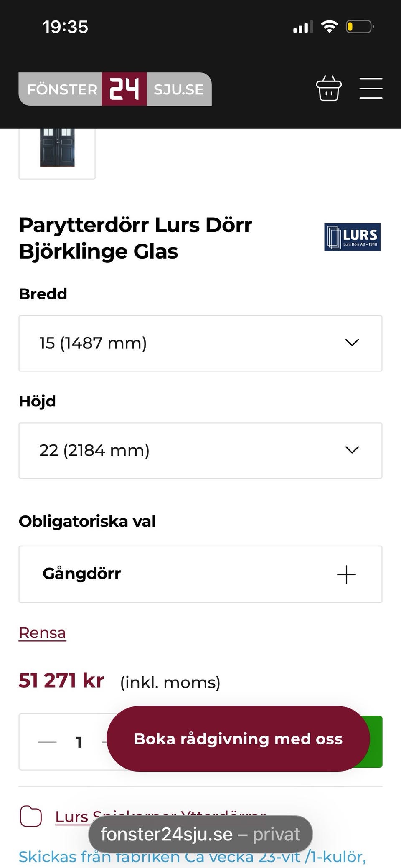The image size is (401, 868).
Task: Open the Höjd height dropdown
Action: tap(200, 450)
